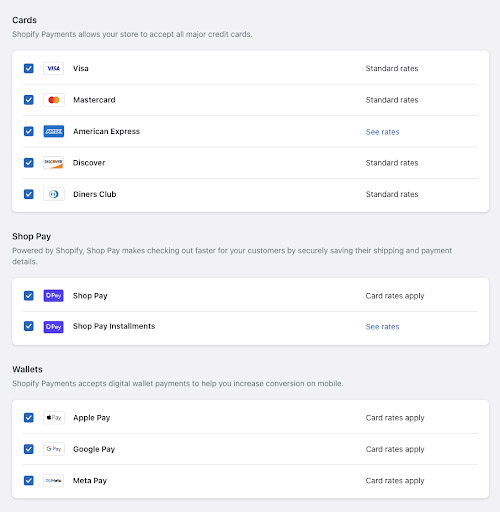Click the Apple Pay logo icon
This screenshot has width=500, height=512.
(x=53, y=418)
